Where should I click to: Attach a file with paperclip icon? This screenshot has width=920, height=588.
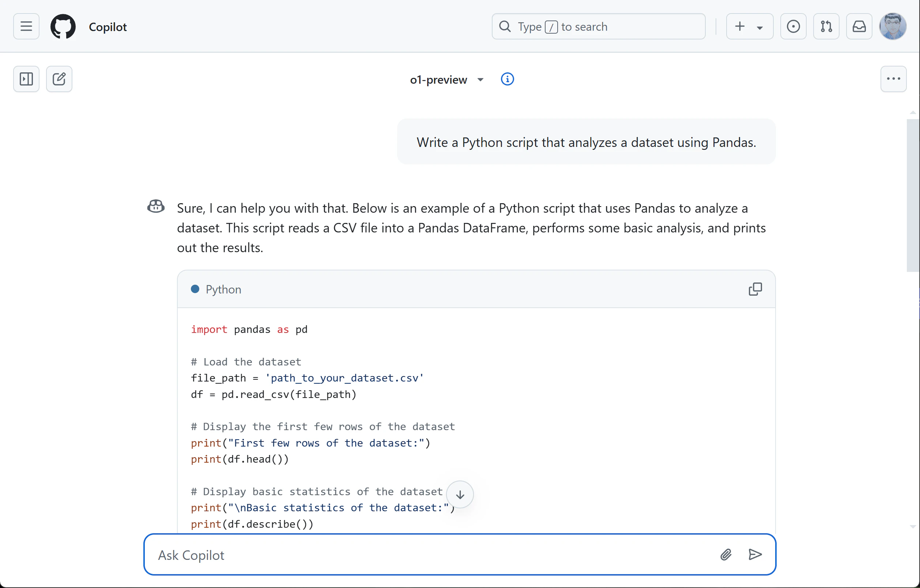[x=726, y=554]
